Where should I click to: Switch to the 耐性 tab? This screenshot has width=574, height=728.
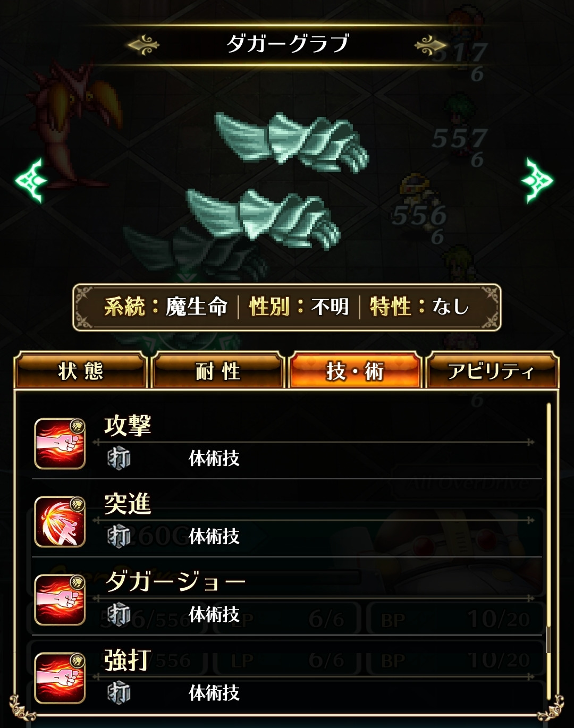coord(217,370)
